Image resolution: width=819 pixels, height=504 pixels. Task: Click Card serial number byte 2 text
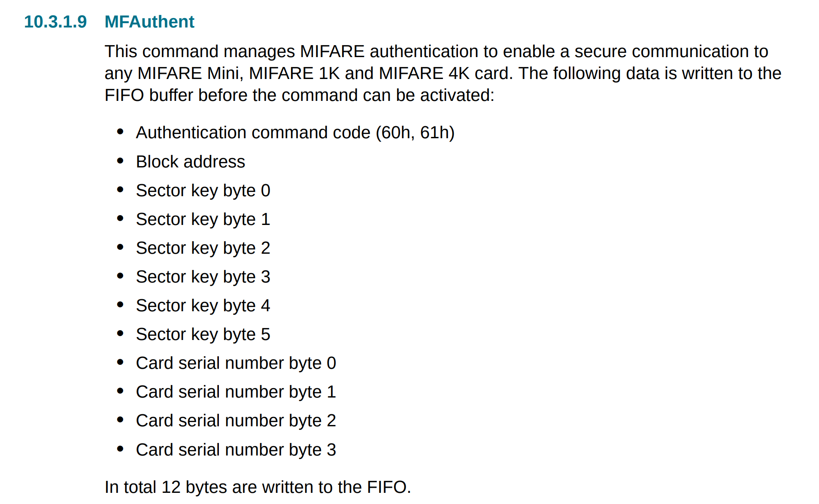click(236, 421)
